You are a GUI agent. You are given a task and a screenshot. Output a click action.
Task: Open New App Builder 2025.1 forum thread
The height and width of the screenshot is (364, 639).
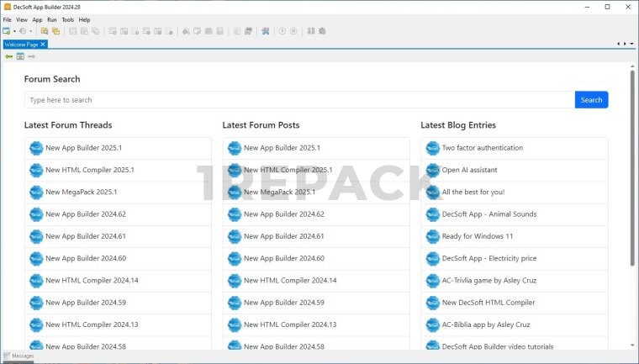(83, 148)
